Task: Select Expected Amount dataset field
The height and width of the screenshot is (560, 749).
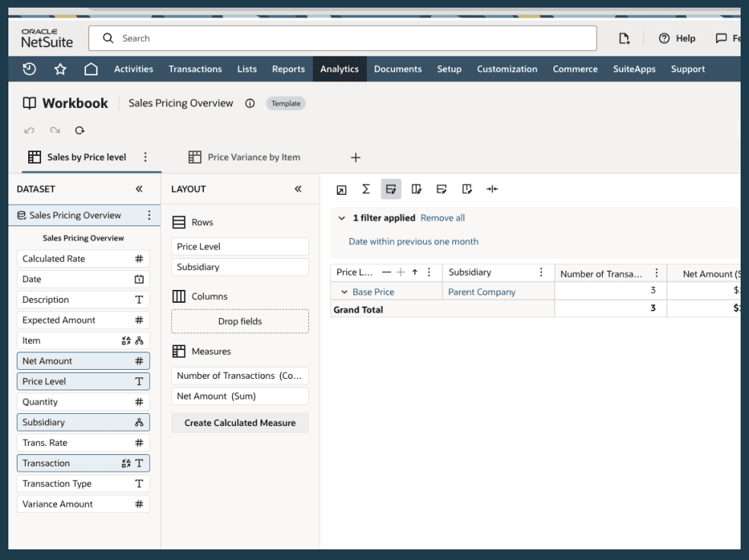Action: pos(83,320)
